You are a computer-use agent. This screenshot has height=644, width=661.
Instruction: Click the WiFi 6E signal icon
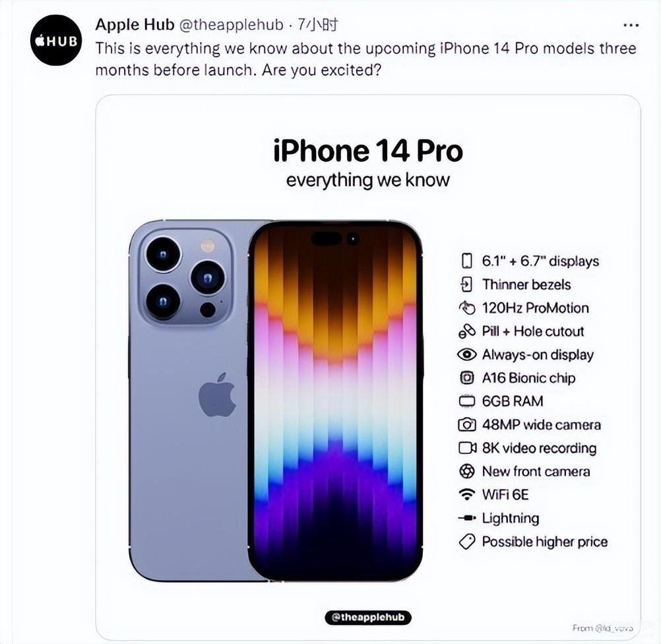pos(466,494)
